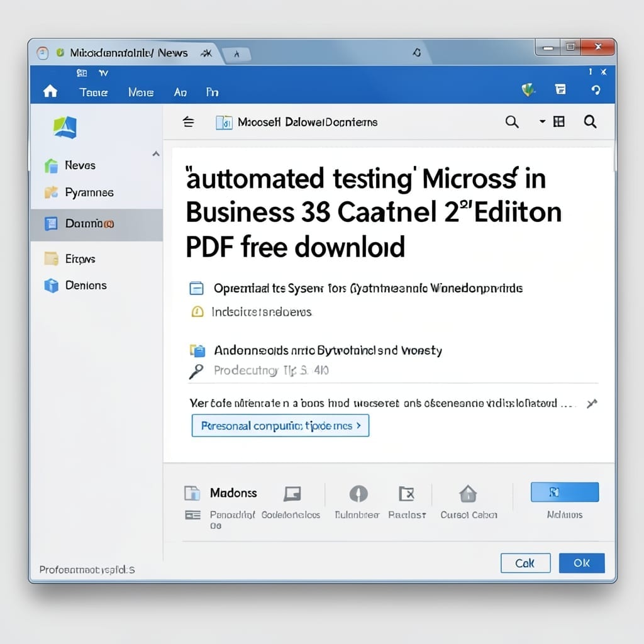
Task: Click the warning icon beside Indsoitrs
Action: coord(197,312)
